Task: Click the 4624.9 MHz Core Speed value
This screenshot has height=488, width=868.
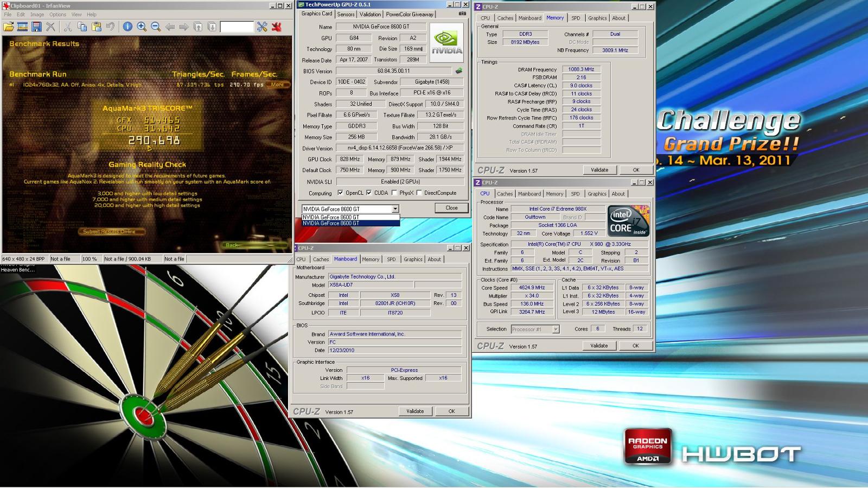Action: 532,288
